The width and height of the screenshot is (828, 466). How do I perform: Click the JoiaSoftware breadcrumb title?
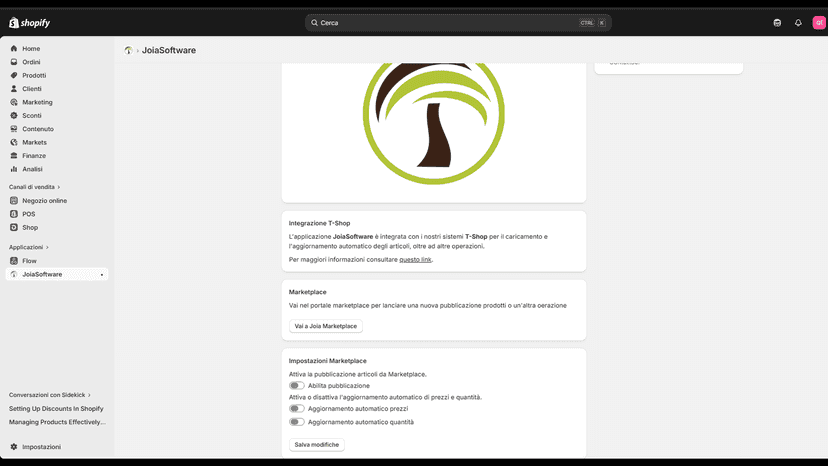coord(169,50)
